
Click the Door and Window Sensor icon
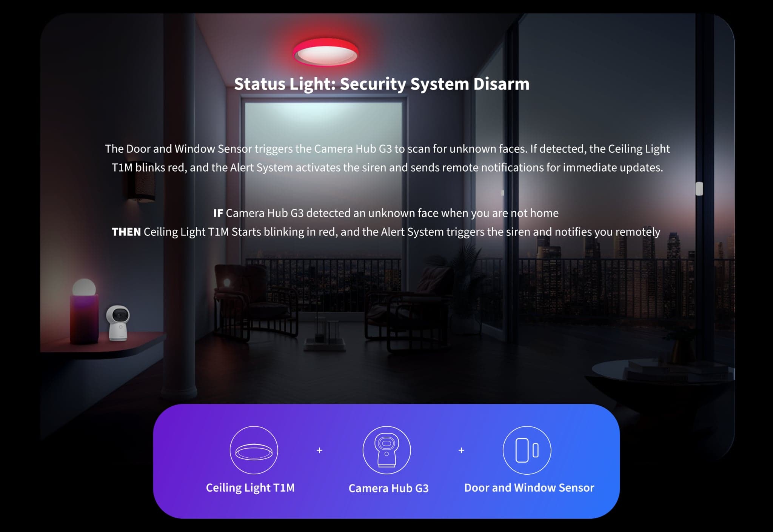pos(527,450)
